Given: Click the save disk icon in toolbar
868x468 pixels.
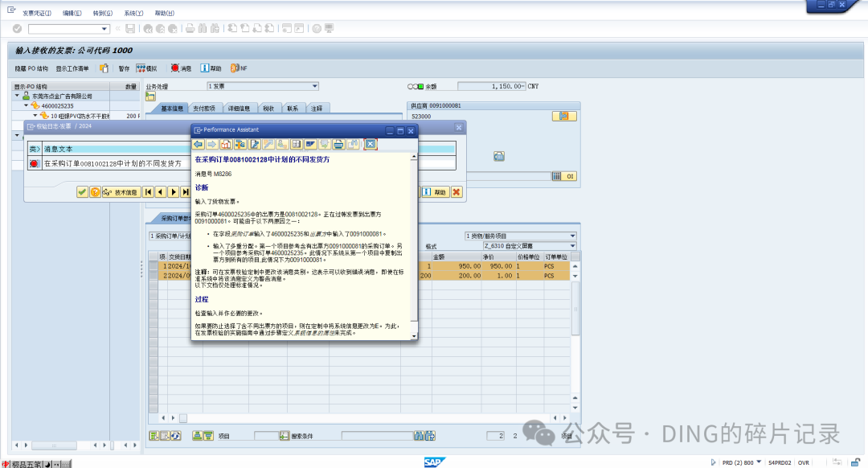Looking at the screenshot, I should (x=130, y=29).
